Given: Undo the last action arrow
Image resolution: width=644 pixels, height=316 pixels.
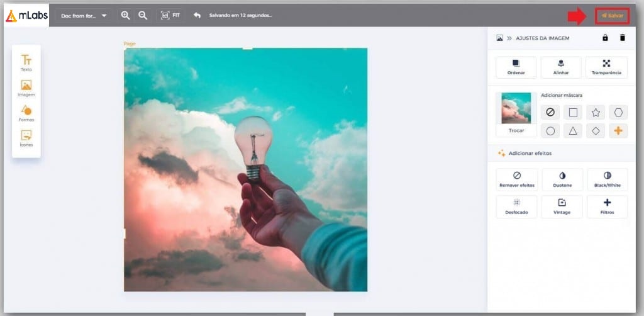Looking at the screenshot, I should tap(197, 16).
